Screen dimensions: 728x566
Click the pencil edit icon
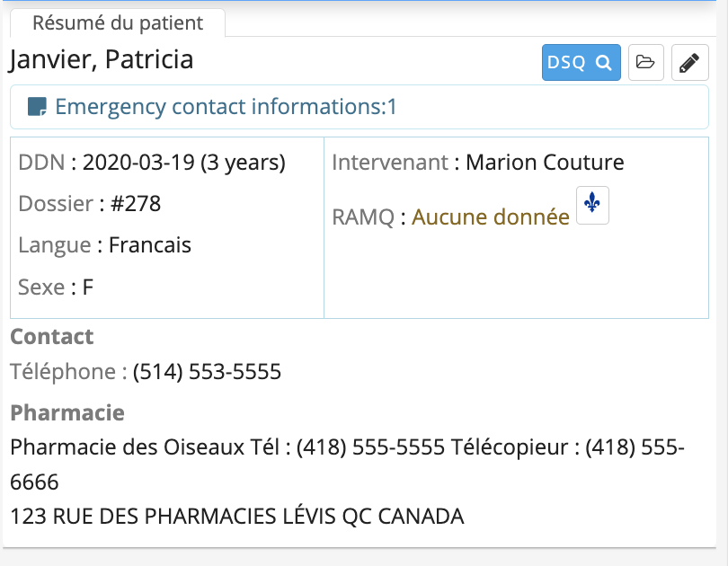689,63
